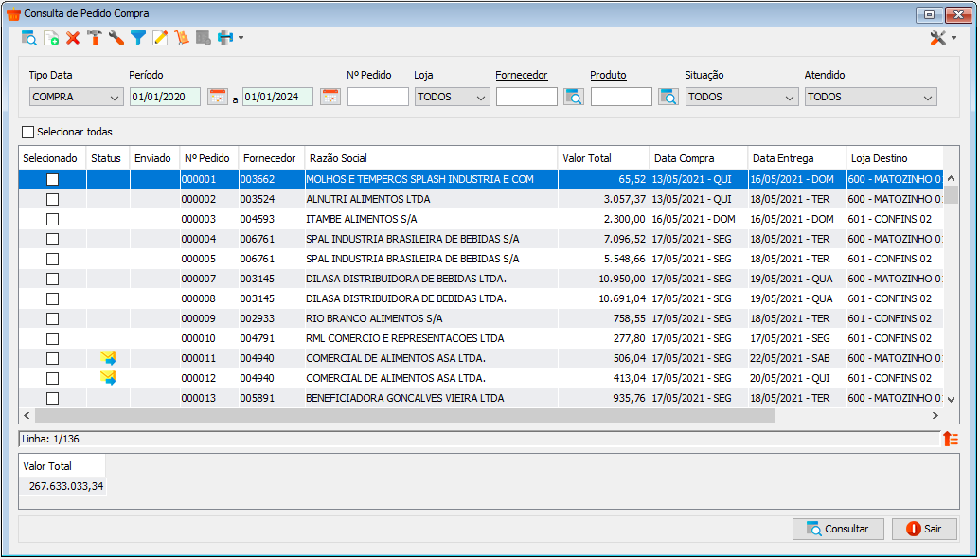Select the RIO BRANCO ALIMENTOS S/A row
This screenshot has width=980, height=559.
(x=481, y=319)
